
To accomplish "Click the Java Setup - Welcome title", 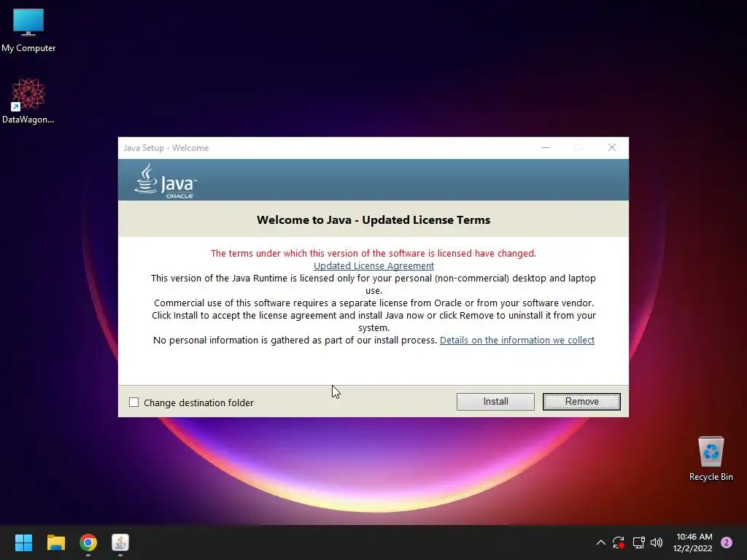I will click(x=166, y=148).
